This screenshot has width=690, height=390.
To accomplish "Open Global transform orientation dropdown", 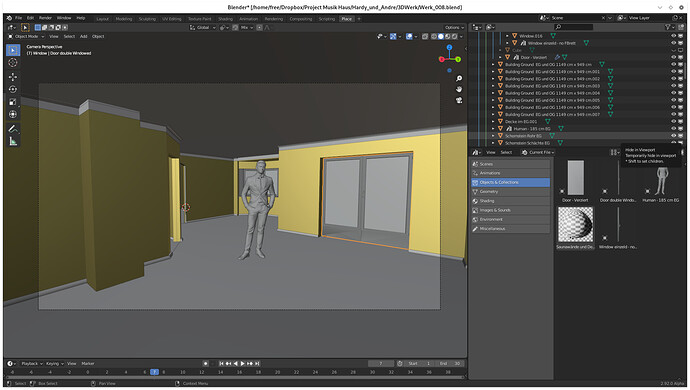I will 203,27.
